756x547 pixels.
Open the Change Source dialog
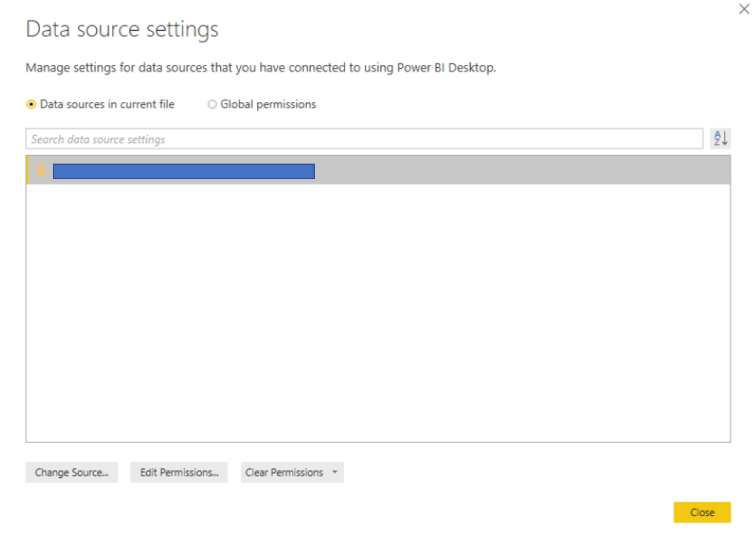coord(72,472)
